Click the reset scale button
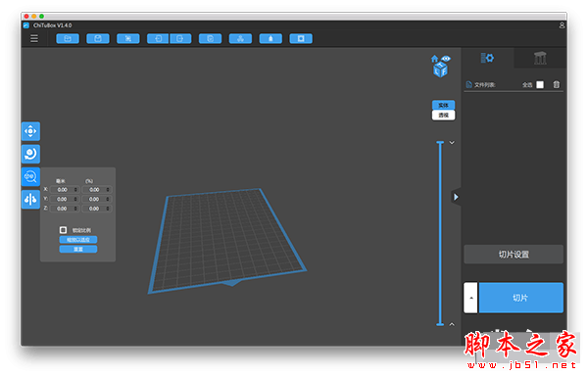 click(x=78, y=249)
